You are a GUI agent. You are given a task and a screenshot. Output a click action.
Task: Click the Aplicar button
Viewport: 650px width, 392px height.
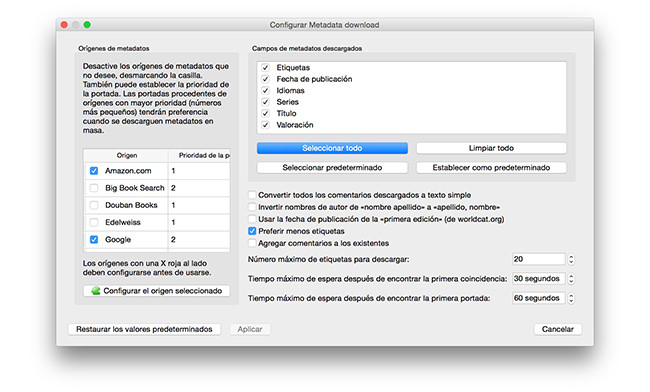tap(250, 329)
